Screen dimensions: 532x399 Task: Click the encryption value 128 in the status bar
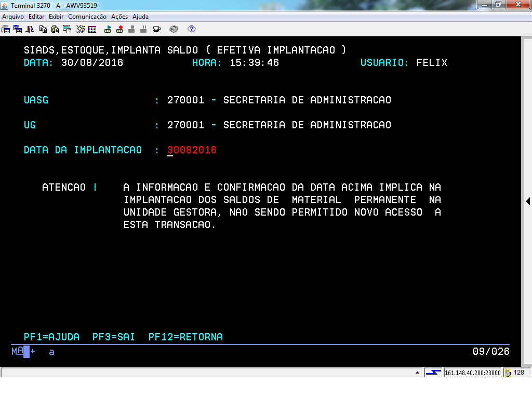click(x=519, y=373)
